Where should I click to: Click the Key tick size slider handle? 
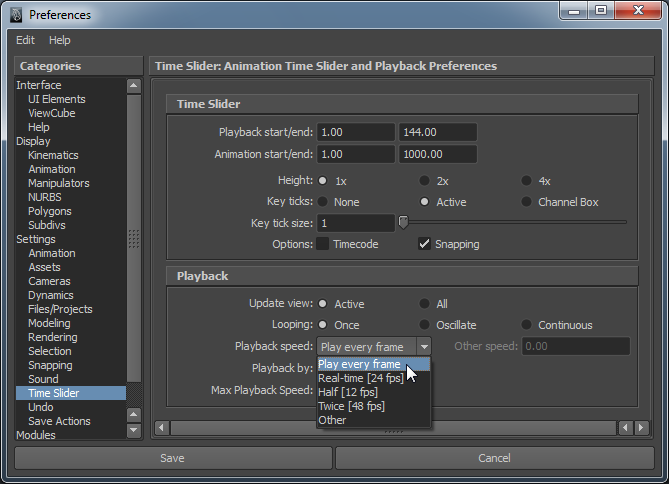tap(403, 222)
